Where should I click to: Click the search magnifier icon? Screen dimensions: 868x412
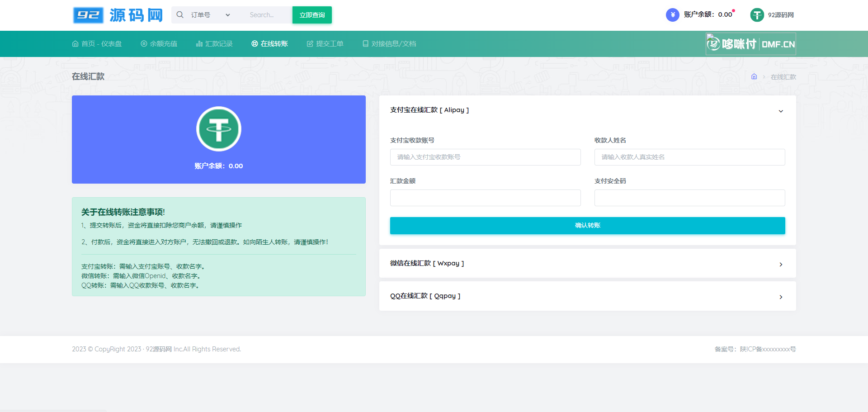(x=180, y=15)
